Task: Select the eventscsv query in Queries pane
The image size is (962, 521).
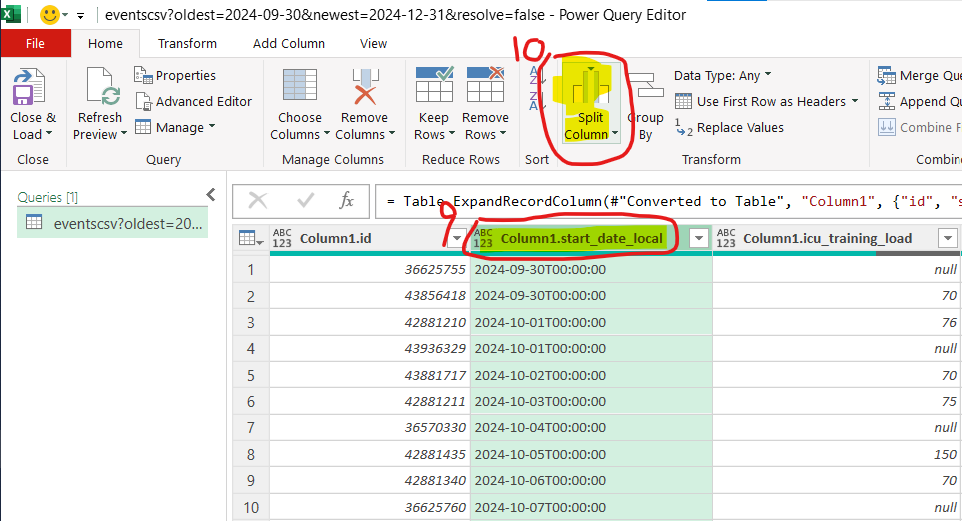Action: (113, 223)
